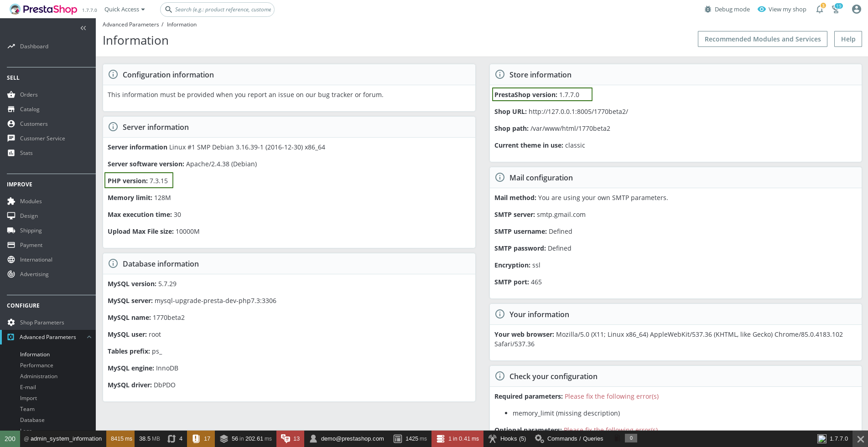Screen dimensions: 868x447
Task: Click inside the search field
Action: [x=217, y=9]
